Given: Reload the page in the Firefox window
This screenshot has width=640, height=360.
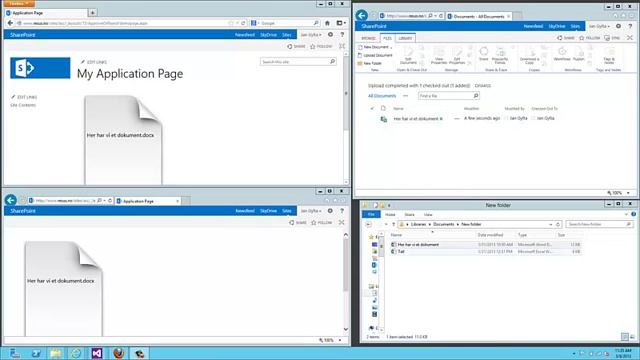Looking at the screenshot, I should tap(243, 23).
